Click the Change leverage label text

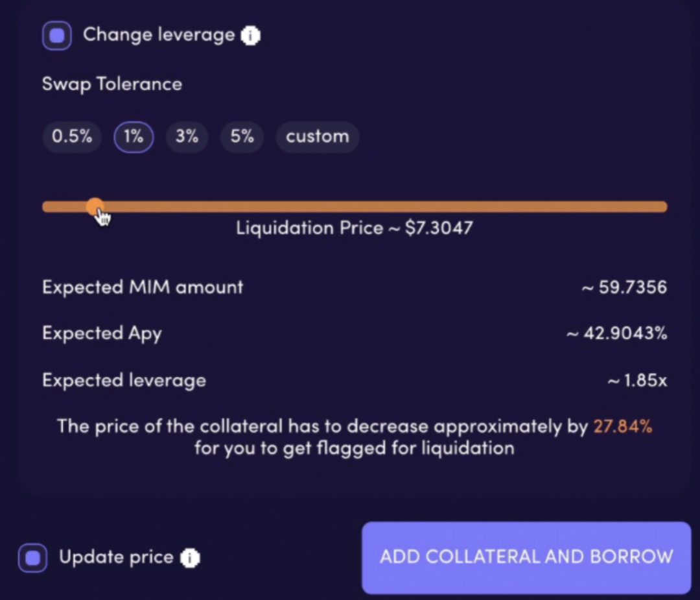click(159, 34)
